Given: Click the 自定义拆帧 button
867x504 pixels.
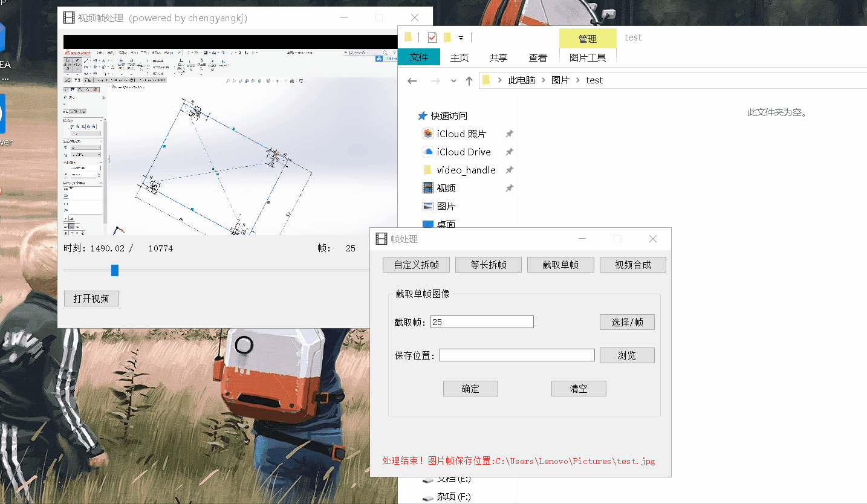Looking at the screenshot, I should [416, 265].
